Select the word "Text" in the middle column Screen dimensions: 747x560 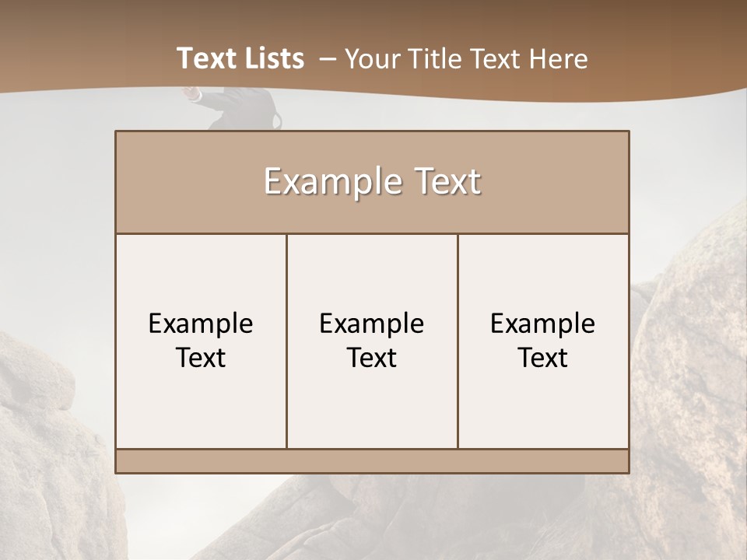372,358
